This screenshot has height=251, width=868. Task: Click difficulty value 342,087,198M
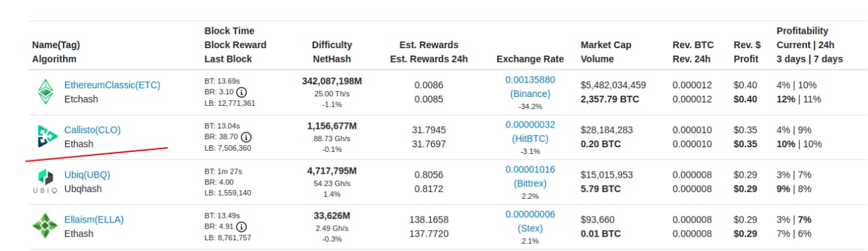pos(332,81)
